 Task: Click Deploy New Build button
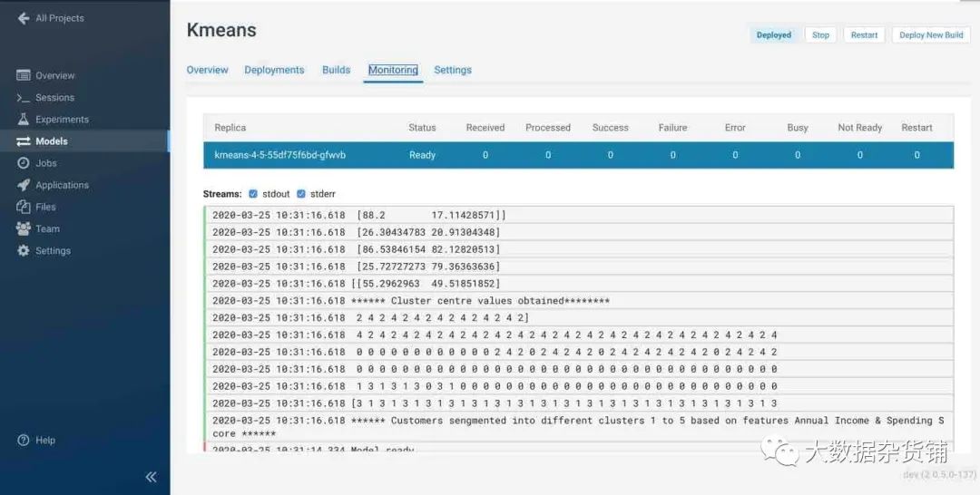[931, 35]
